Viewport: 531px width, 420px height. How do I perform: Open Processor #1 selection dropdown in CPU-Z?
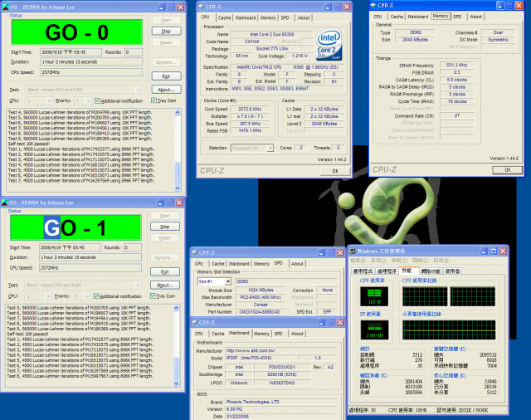[x=270, y=148]
